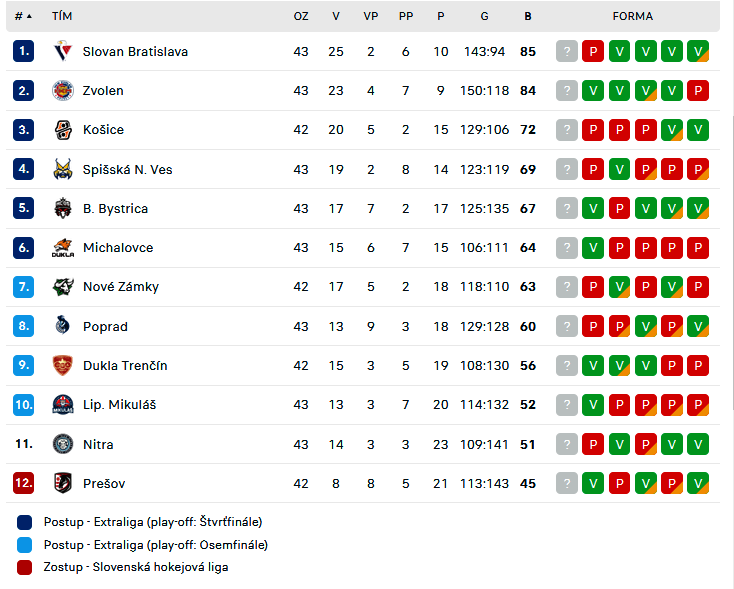Click the Nové Zámky bull logo
This screenshot has height=589, width=734.
[x=63, y=287]
